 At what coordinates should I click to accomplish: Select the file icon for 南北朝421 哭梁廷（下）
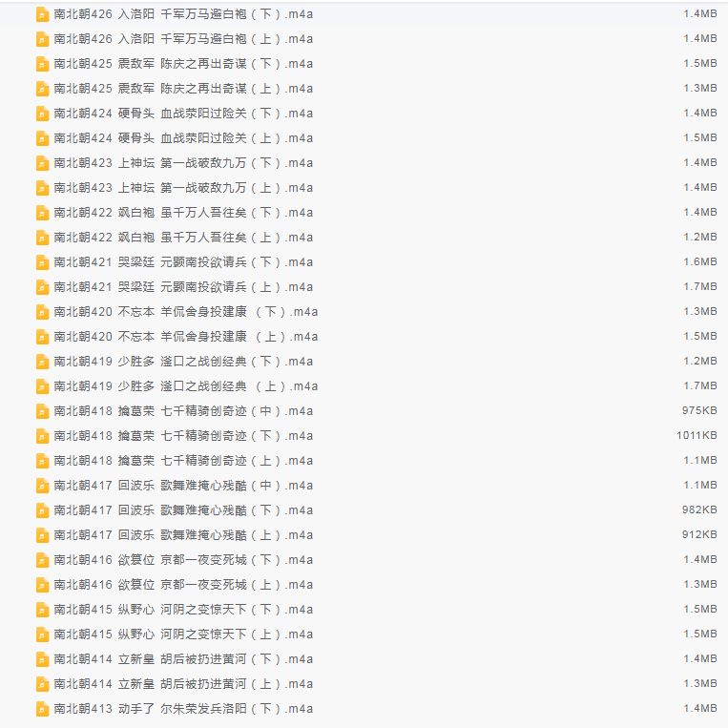coord(42,262)
